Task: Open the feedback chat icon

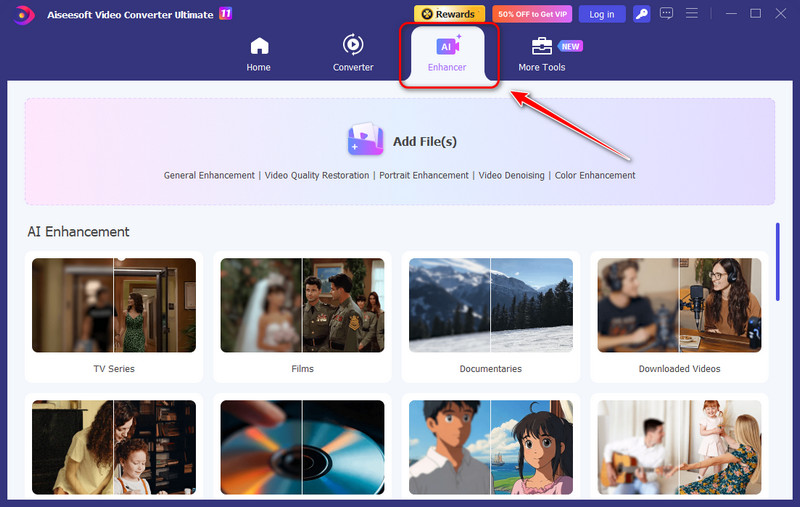Action: click(667, 14)
